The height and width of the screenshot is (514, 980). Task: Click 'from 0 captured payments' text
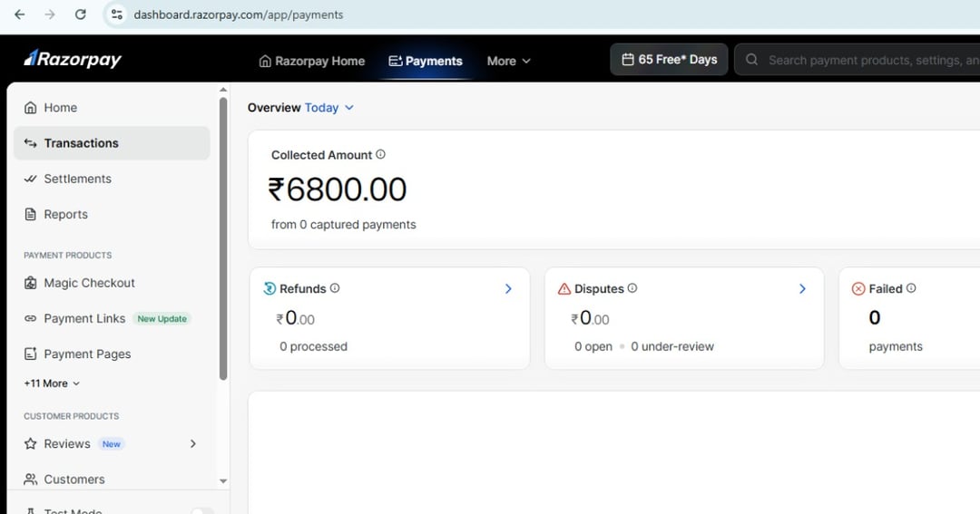[343, 224]
